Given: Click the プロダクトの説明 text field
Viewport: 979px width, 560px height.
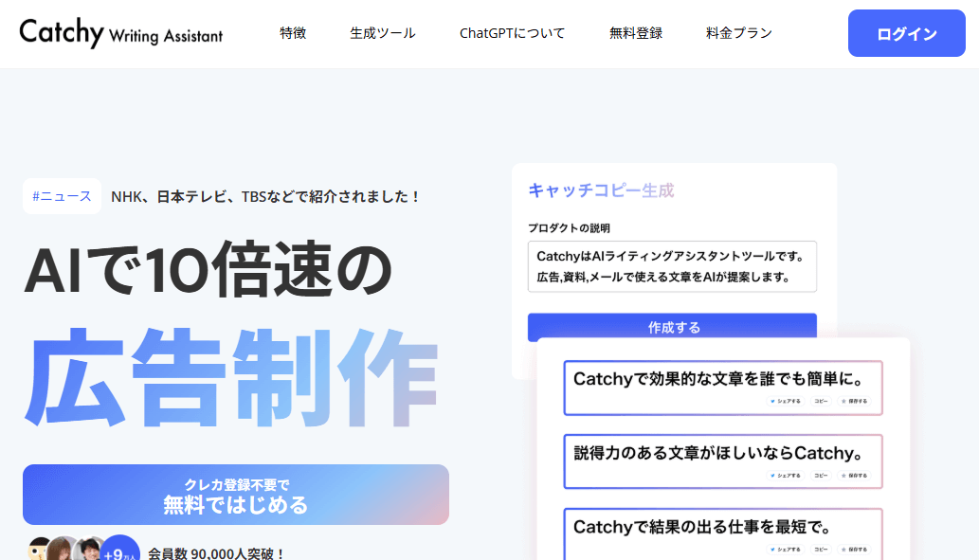Looking at the screenshot, I should tap(672, 266).
